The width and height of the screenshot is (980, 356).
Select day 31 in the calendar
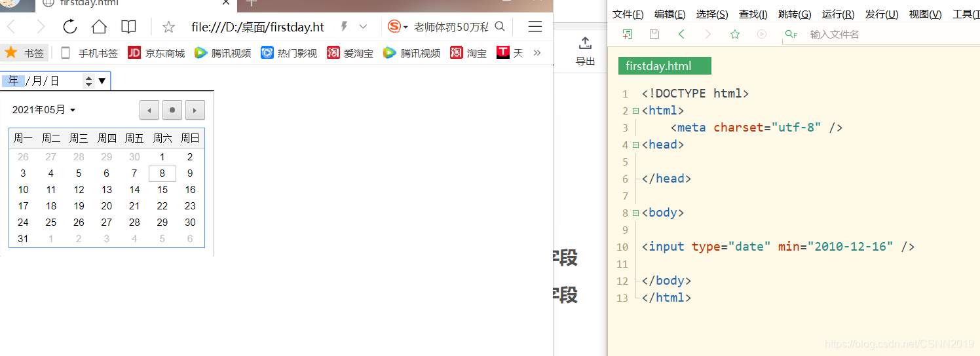23,239
